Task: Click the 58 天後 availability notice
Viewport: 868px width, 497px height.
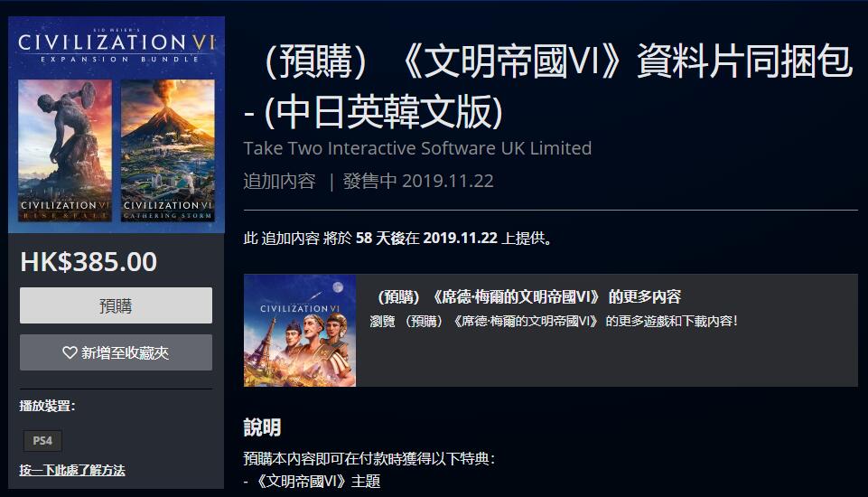Action: click(x=397, y=239)
